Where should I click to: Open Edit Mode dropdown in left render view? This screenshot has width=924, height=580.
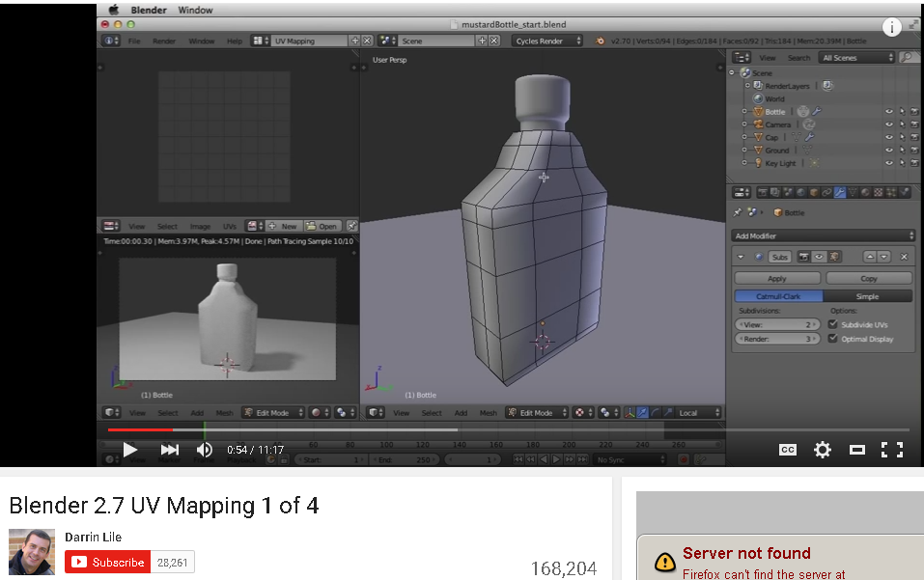(273, 413)
